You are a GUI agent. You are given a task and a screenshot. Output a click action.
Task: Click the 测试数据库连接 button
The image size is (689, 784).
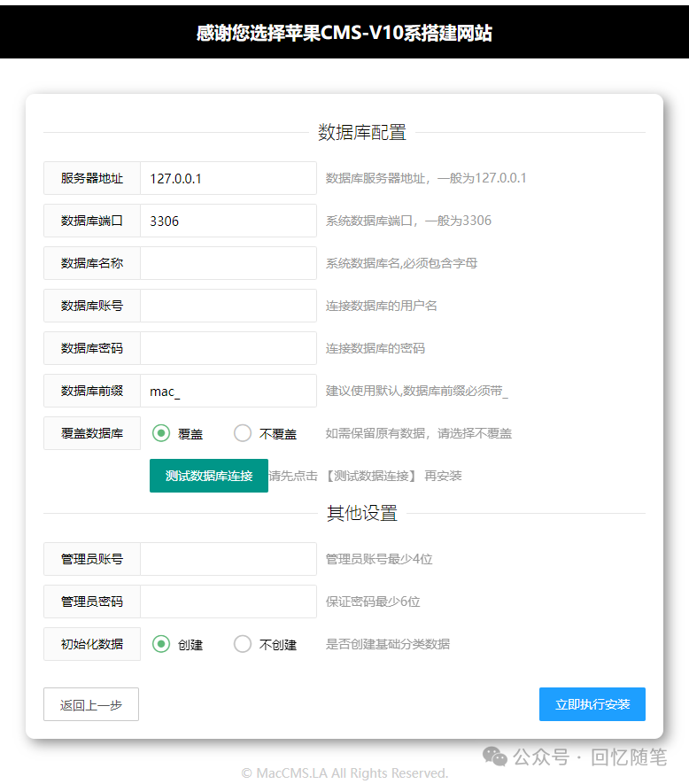point(209,476)
